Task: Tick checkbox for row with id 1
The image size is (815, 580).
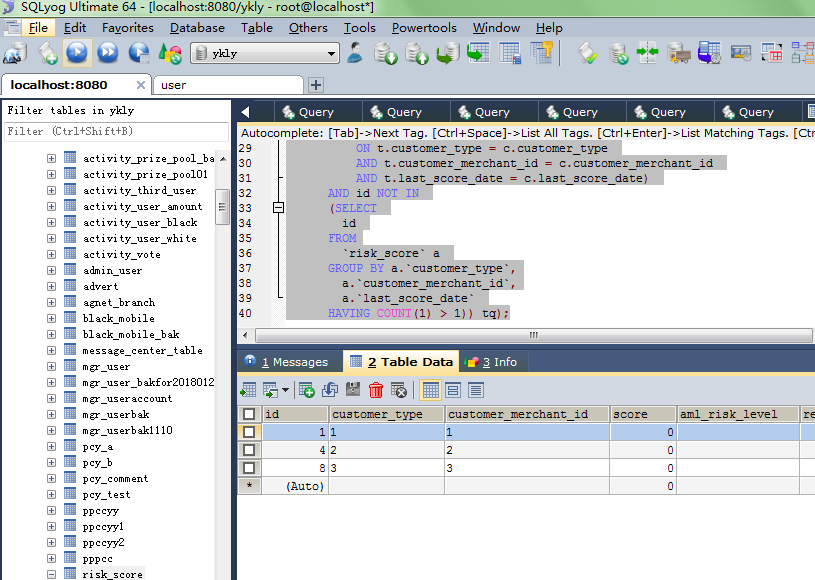Action: [x=249, y=432]
